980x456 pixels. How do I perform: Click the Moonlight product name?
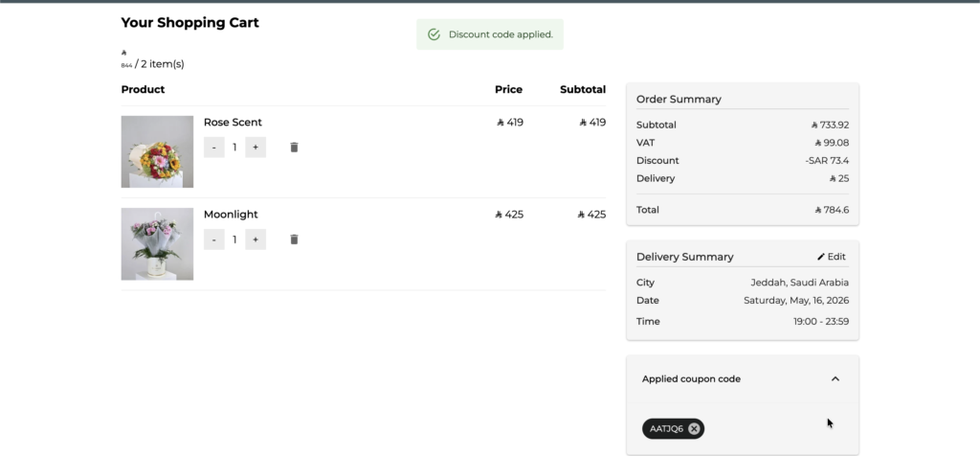(x=231, y=214)
